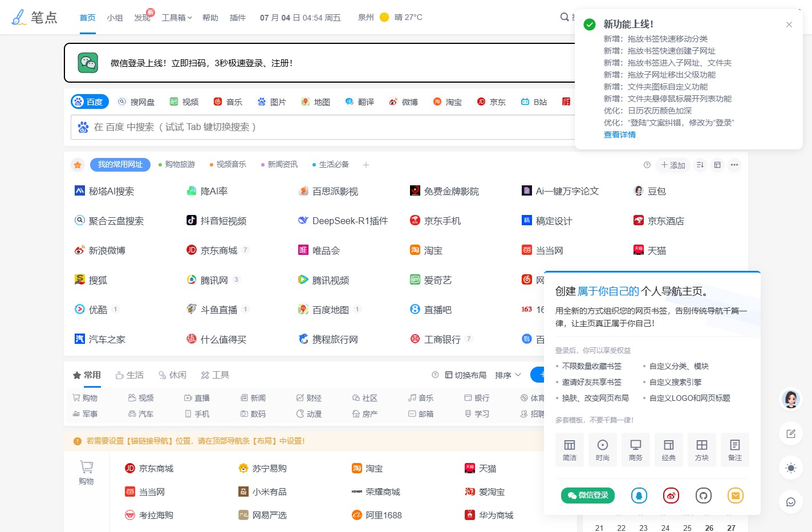Jump to the 购物 anchor category
Screen dimensions: 812x532
(85, 398)
